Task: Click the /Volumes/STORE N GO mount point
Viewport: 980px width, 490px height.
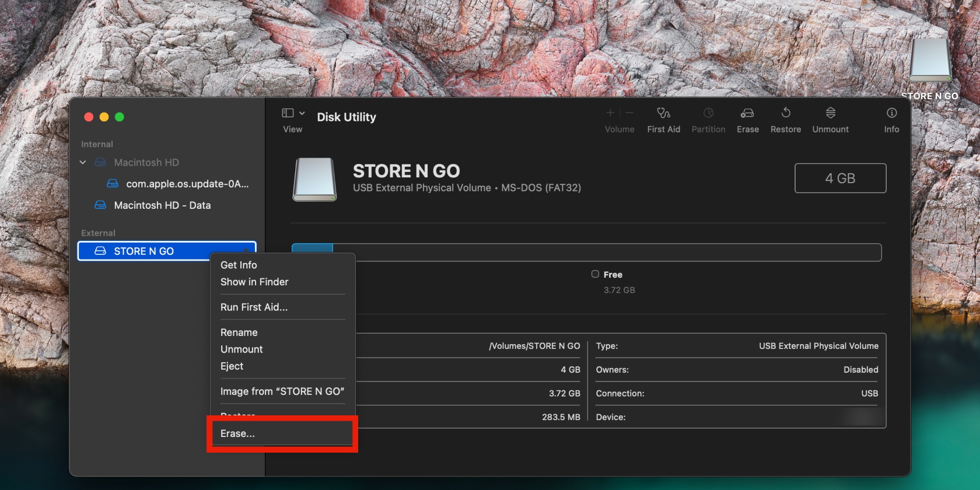Action: pos(534,346)
